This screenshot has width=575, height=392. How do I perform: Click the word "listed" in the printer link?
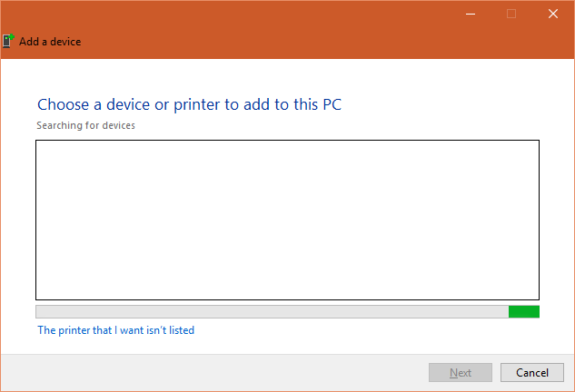182,330
